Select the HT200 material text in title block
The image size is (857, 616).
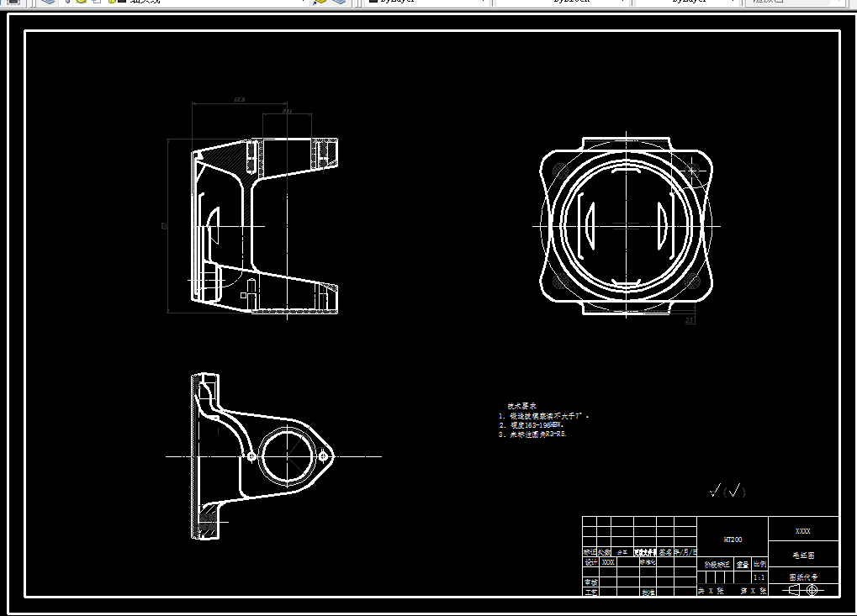[733, 540]
